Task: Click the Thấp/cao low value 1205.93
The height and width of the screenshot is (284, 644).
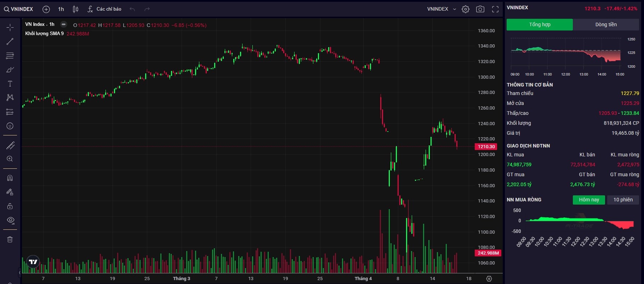Action: tap(608, 113)
